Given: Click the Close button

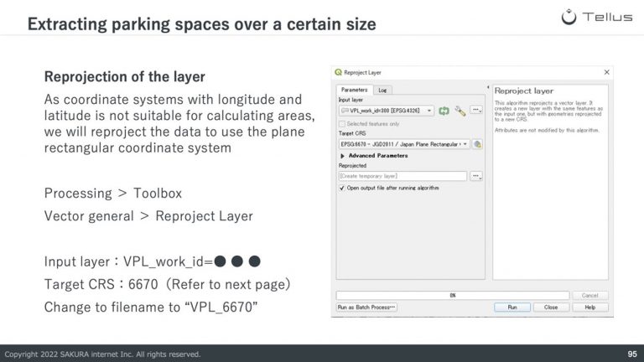Looking at the screenshot, I should (x=551, y=308).
